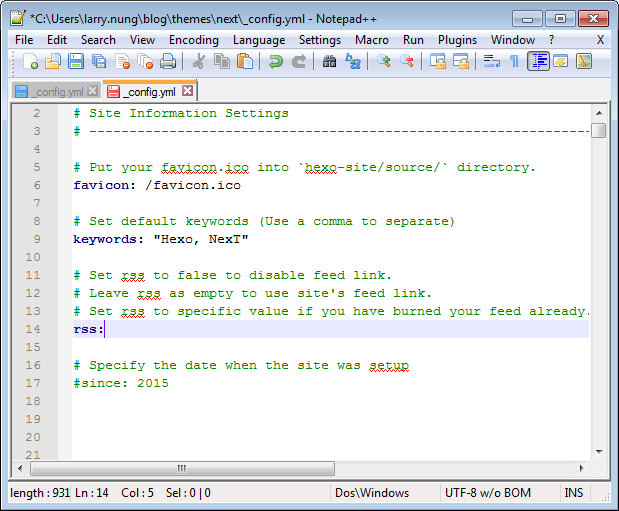Open the File menu
The image size is (619, 511).
coord(24,40)
